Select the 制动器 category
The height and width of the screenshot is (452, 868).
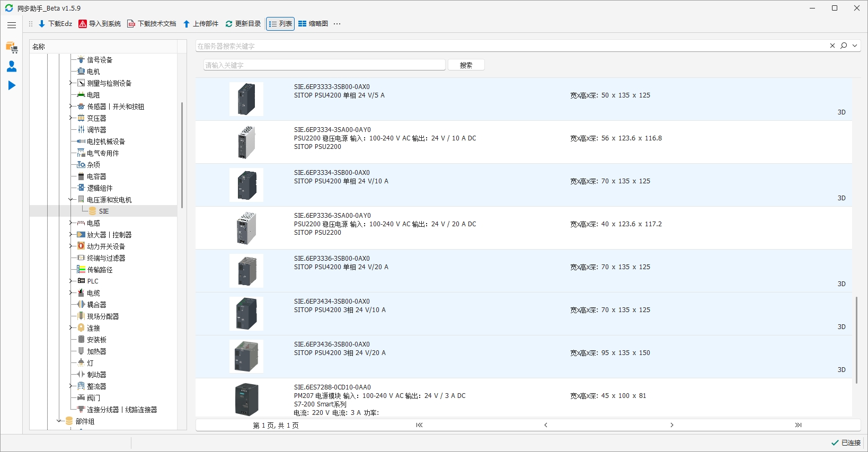click(96, 375)
